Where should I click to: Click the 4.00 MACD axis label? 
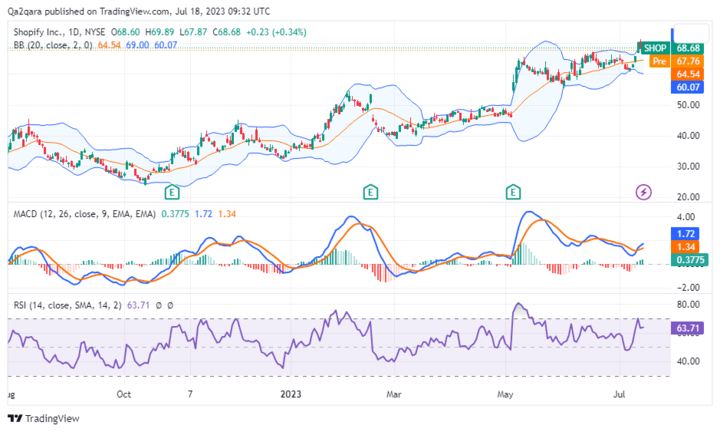click(x=686, y=217)
